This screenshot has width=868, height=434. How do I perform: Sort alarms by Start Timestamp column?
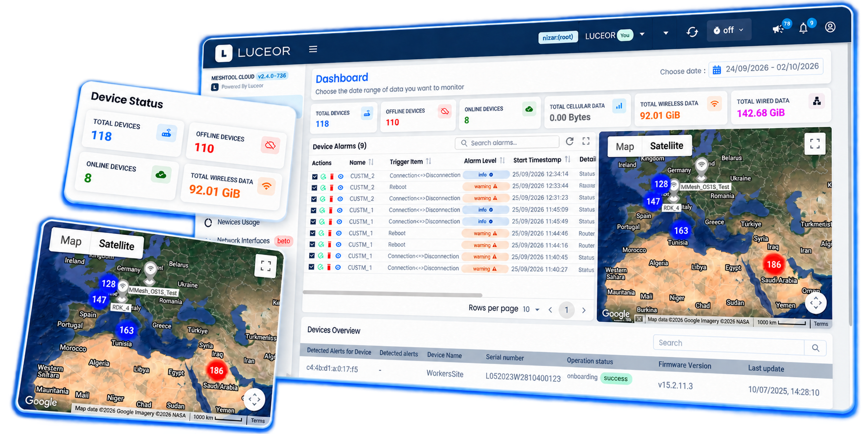(x=568, y=160)
